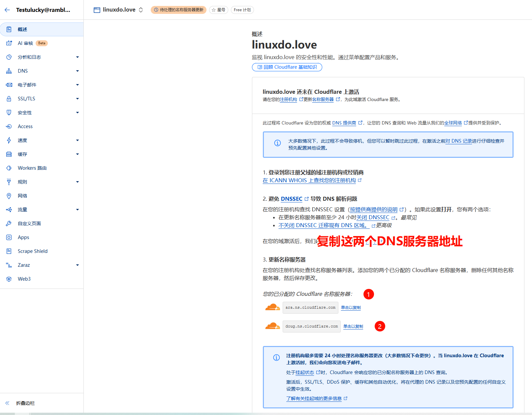Click the info icon in the bottom blue notice
The image size is (532, 415).
[276, 358]
